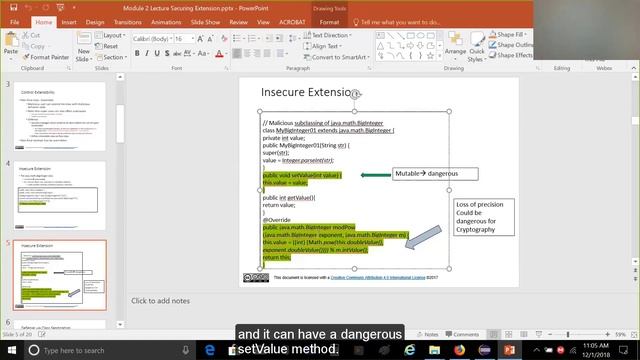Open the Layout dropdown

[x=110, y=36]
